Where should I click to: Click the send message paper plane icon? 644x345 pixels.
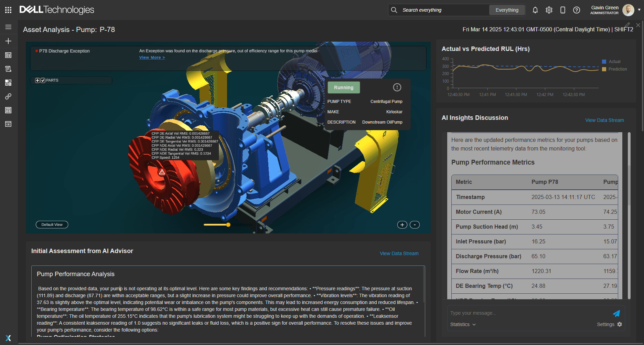click(616, 313)
